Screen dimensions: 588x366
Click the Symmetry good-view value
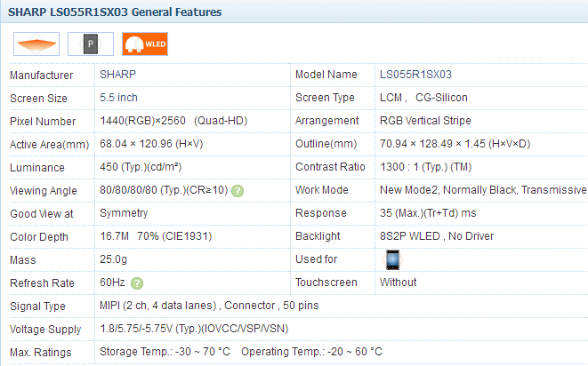(124, 213)
